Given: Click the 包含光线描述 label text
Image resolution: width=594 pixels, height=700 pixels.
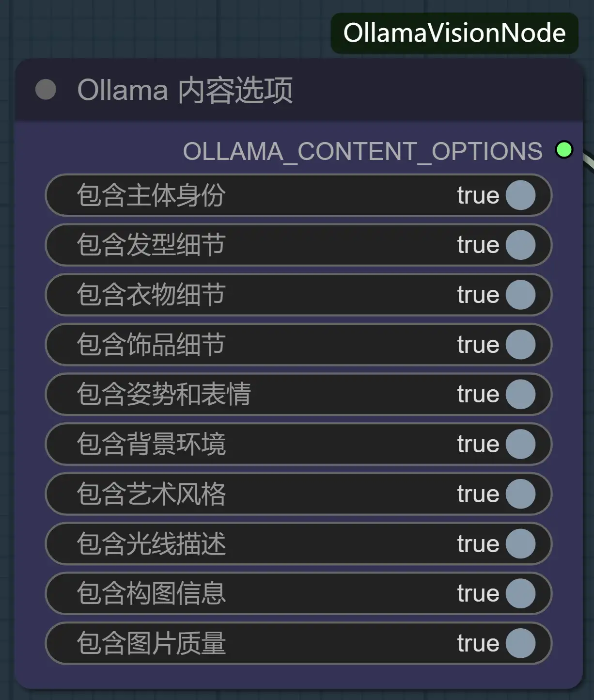Looking at the screenshot, I should tap(151, 544).
